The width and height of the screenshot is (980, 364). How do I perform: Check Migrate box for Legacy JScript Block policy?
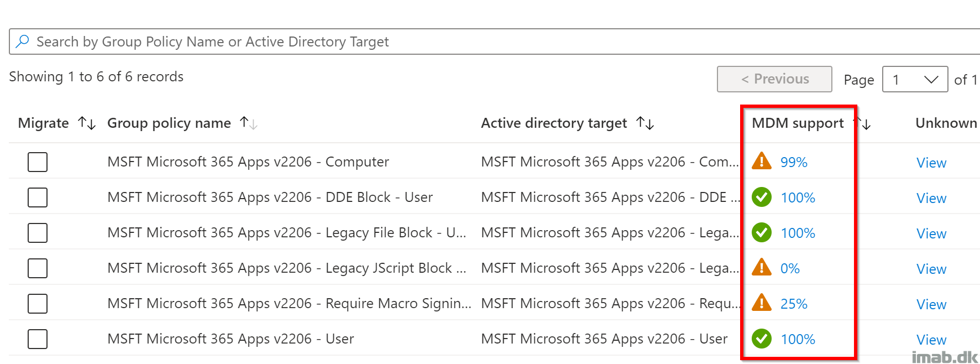(38, 268)
